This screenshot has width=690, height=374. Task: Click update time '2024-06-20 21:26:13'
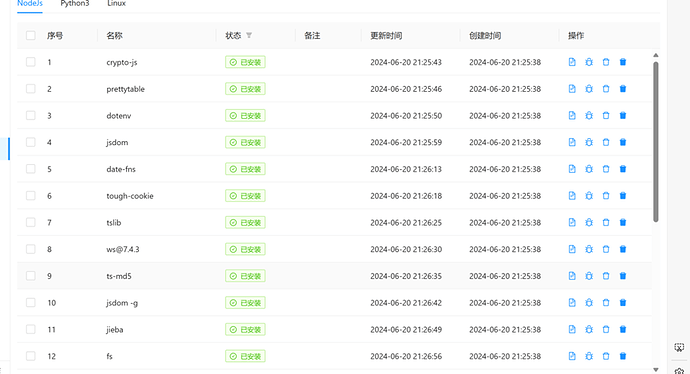(x=406, y=169)
